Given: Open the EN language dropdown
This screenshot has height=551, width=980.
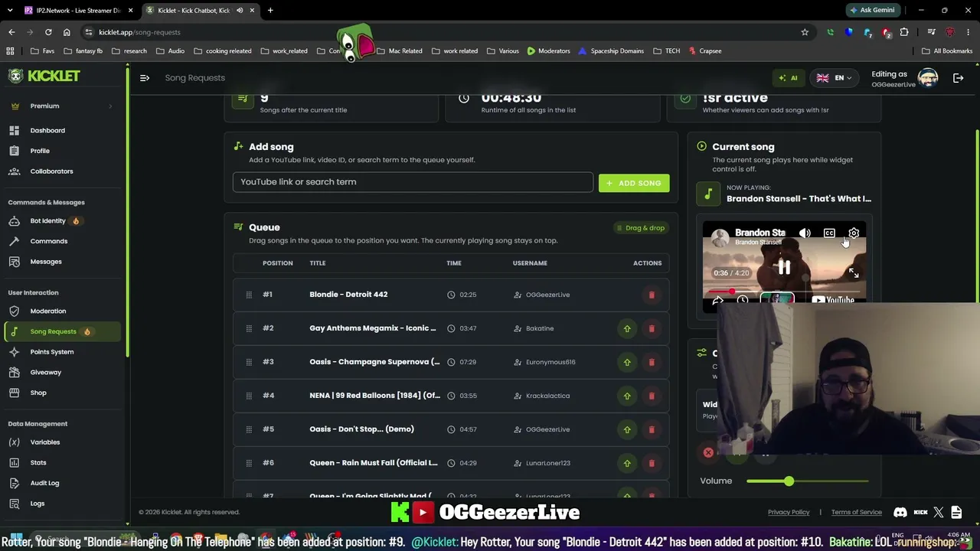Looking at the screenshot, I should pyautogui.click(x=834, y=78).
